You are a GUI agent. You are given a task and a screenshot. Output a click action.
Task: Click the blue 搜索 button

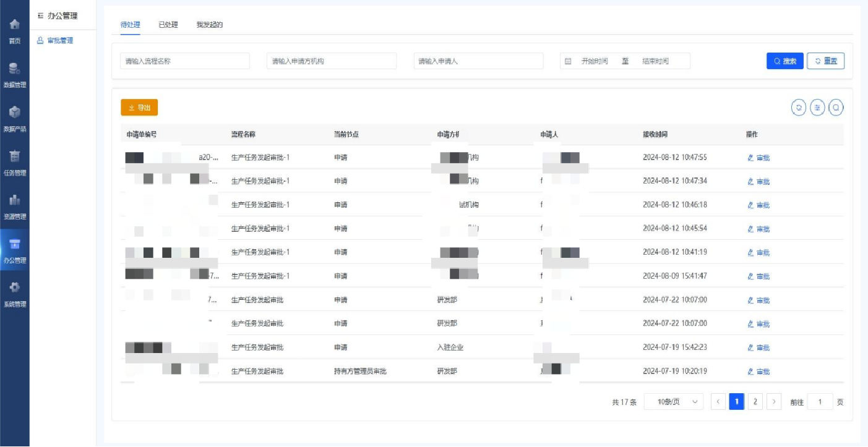point(784,61)
